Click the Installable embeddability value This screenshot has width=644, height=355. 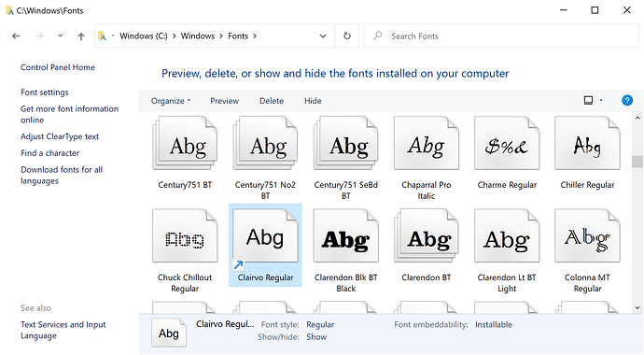coord(494,324)
